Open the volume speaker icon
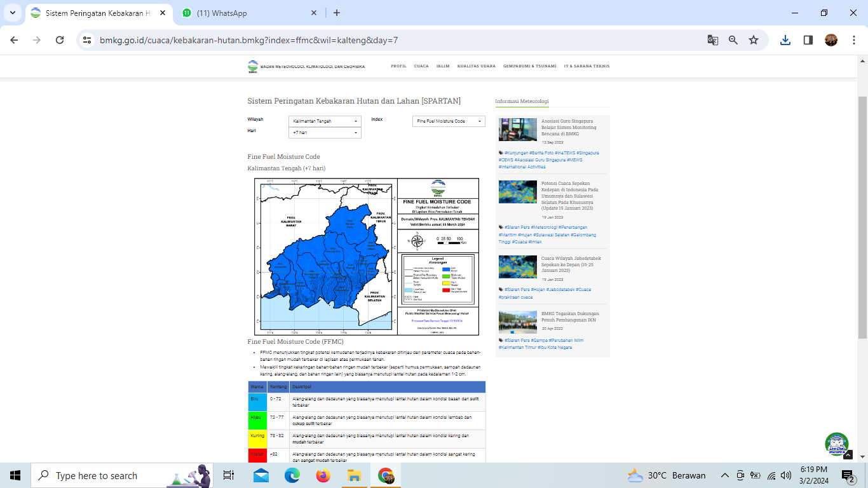This screenshot has width=868, height=488. click(x=786, y=475)
